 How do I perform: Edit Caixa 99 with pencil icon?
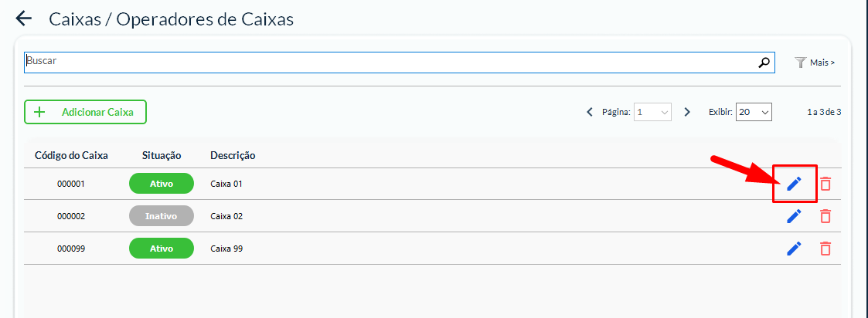(x=794, y=249)
